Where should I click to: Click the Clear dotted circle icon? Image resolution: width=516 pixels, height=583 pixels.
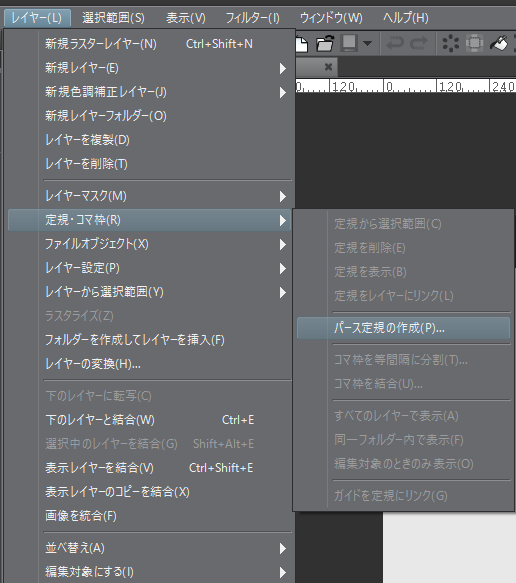tap(451, 44)
